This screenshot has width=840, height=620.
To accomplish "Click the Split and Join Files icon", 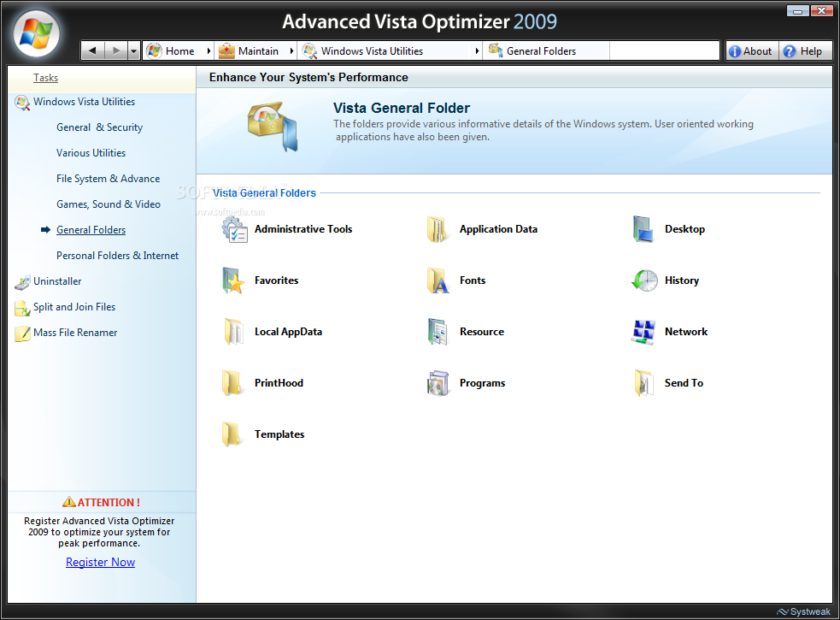I will point(22,308).
